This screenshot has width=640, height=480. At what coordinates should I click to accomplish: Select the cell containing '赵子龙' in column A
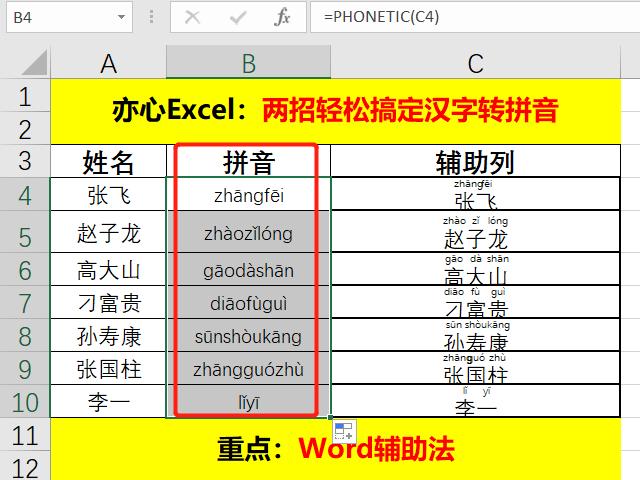tap(109, 232)
